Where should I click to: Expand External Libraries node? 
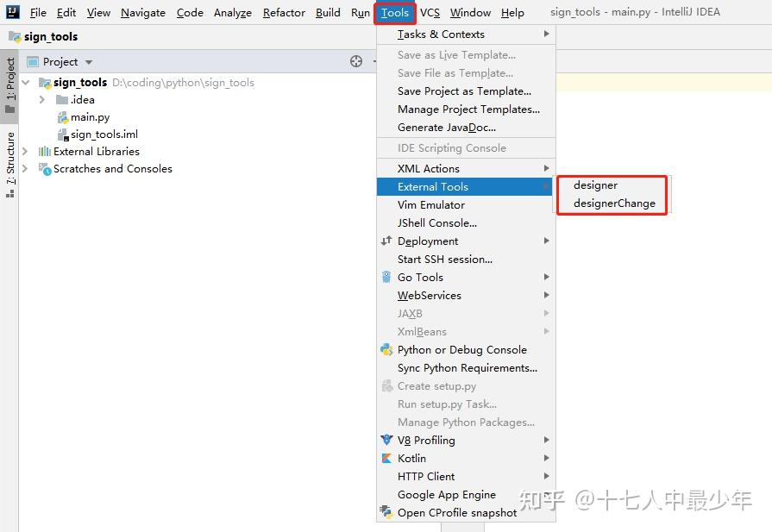click(x=25, y=151)
